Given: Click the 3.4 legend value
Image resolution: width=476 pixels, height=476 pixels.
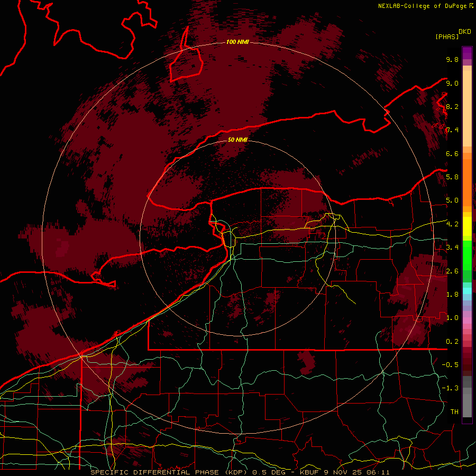Looking at the screenshot, I should pyautogui.click(x=452, y=248).
